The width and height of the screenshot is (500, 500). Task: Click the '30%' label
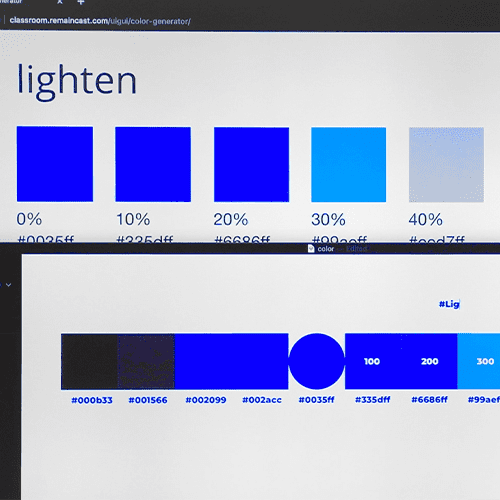(x=328, y=219)
